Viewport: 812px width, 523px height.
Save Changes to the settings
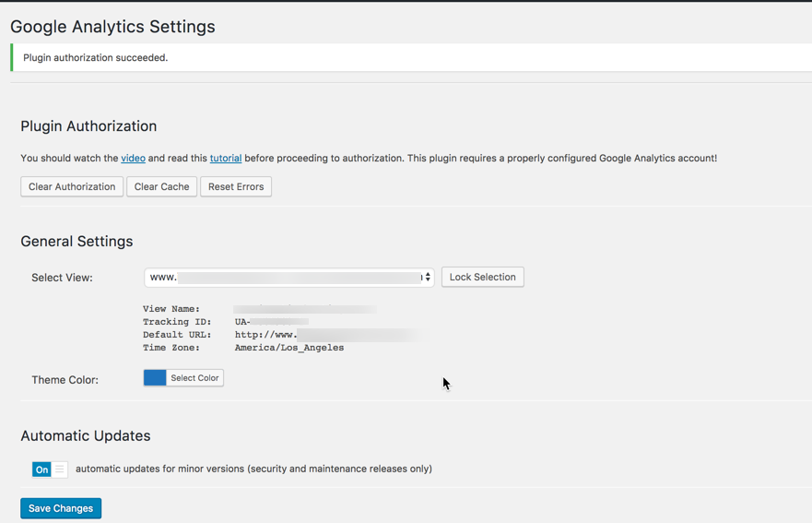(x=61, y=508)
